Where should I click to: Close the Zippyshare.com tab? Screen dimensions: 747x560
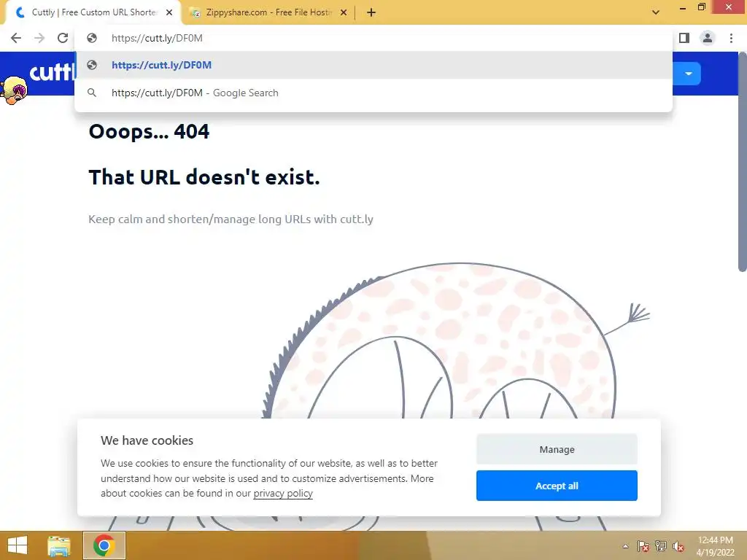click(x=343, y=12)
